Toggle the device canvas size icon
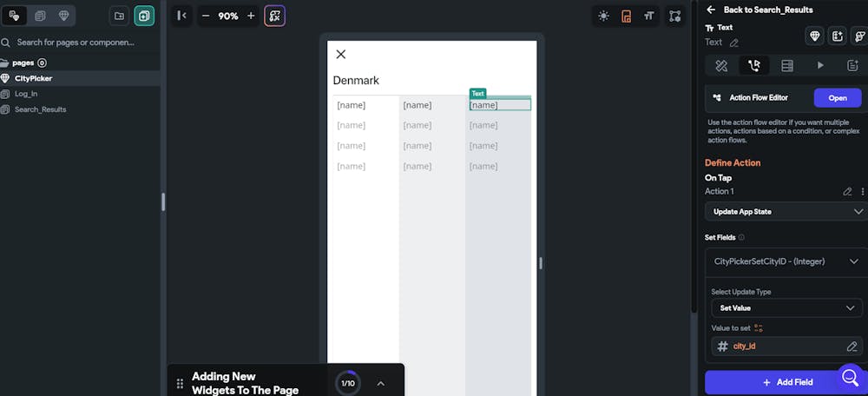This screenshot has width=868, height=396. 626,16
